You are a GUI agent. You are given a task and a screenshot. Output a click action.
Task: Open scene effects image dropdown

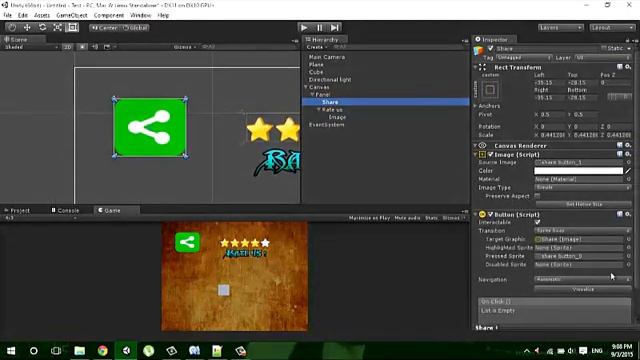pos(109,47)
